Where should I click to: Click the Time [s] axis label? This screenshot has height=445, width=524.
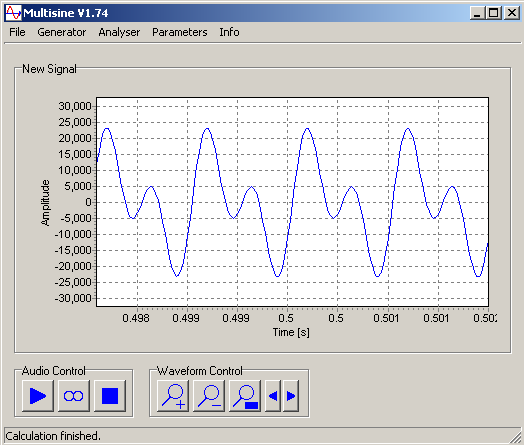[x=291, y=332]
